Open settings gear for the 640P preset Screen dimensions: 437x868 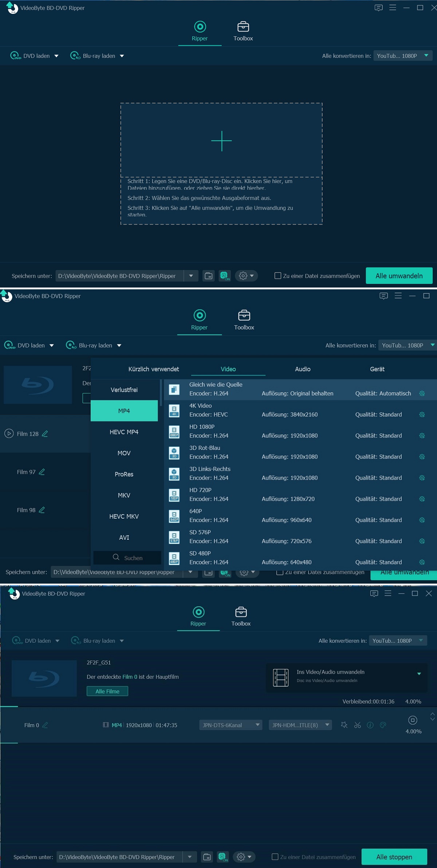point(422,520)
